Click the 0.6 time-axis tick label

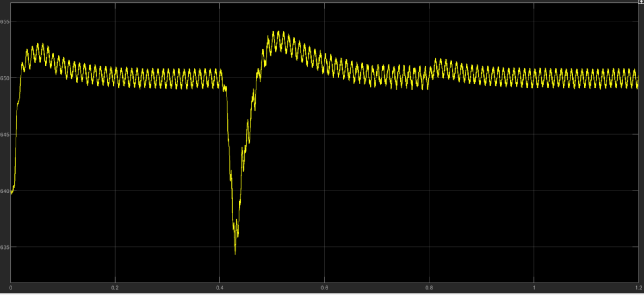(x=324, y=288)
